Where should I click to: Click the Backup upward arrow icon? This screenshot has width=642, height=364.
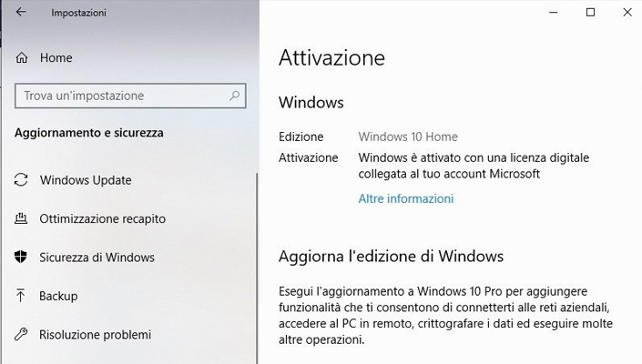tap(21, 296)
